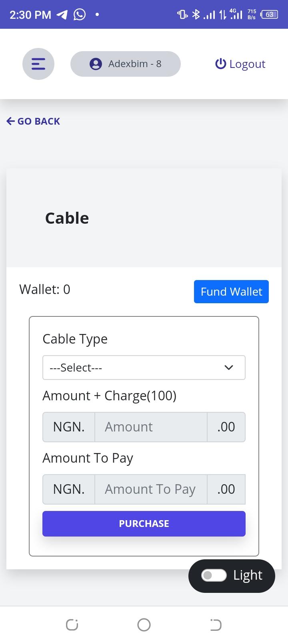This screenshot has width=288, height=644.
Task: Click the Logout power icon
Action: coord(220,64)
